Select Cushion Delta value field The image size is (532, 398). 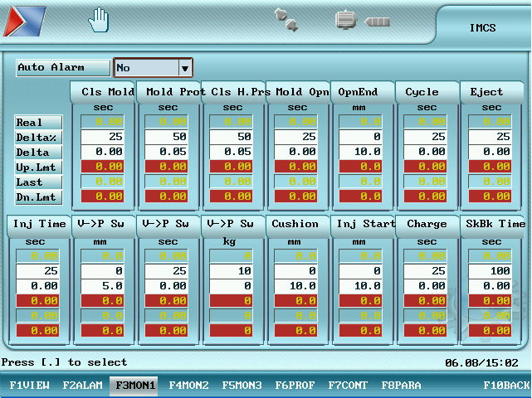pyautogui.click(x=298, y=286)
